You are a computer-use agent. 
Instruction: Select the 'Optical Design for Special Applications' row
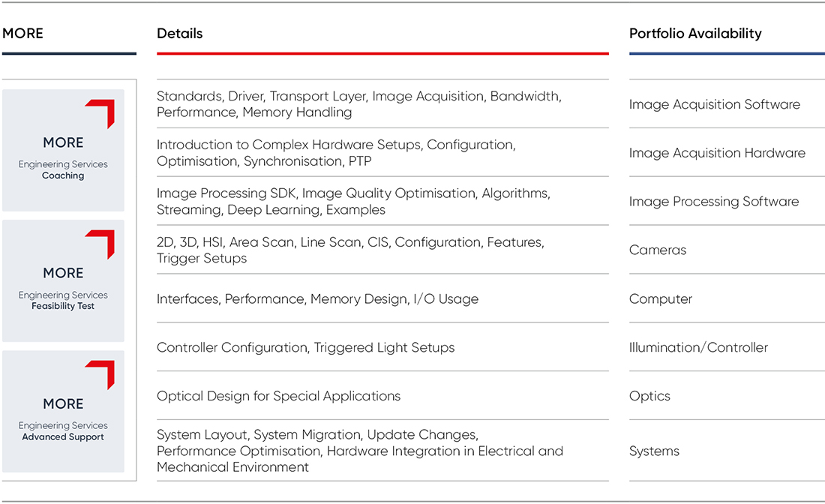278,397
